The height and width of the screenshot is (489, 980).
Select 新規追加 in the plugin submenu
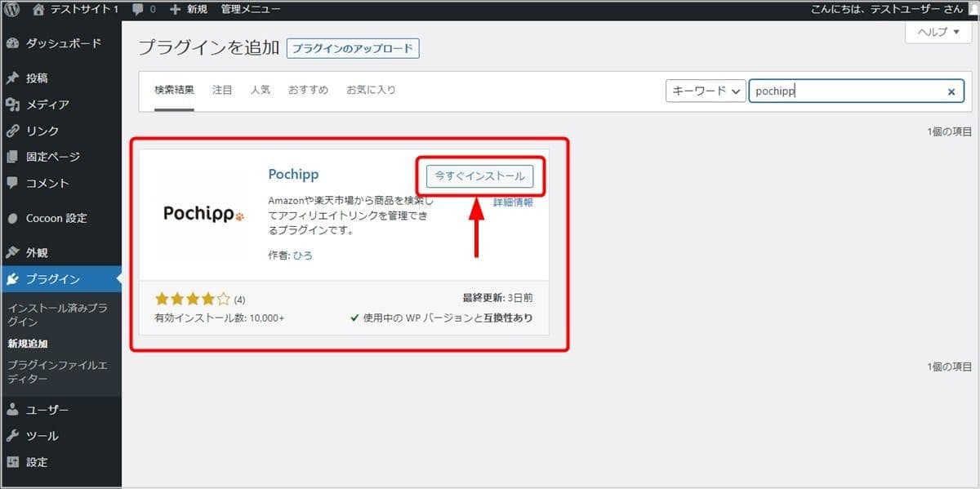(28, 344)
